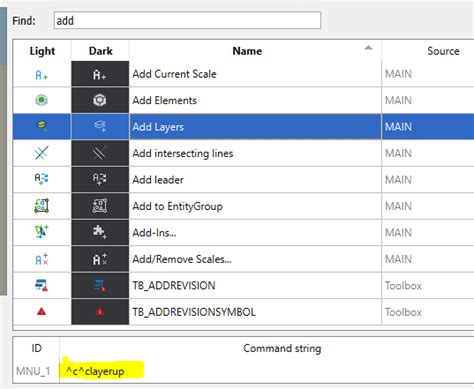This screenshot has width=474, height=389.
Task: Select the light Add Elements icon
Action: tap(42, 100)
